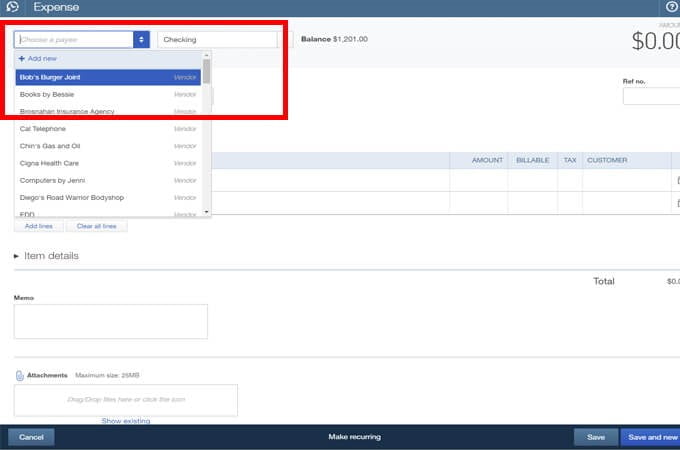Click the payee list scroll down arrow
This screenshot has height=450, width=680.
[206, 212]
